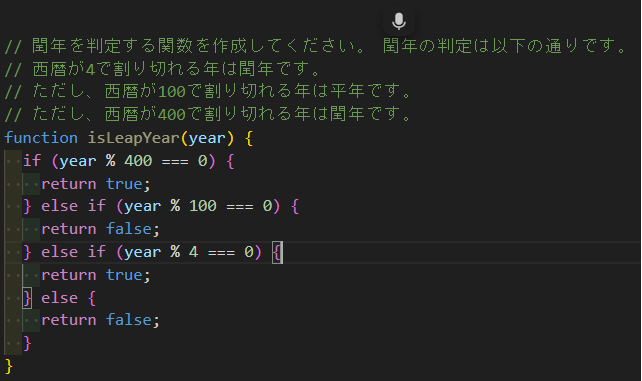642x381 pixels.
Task: Click the number 4 in modulo condition
Action: [193, 252]
